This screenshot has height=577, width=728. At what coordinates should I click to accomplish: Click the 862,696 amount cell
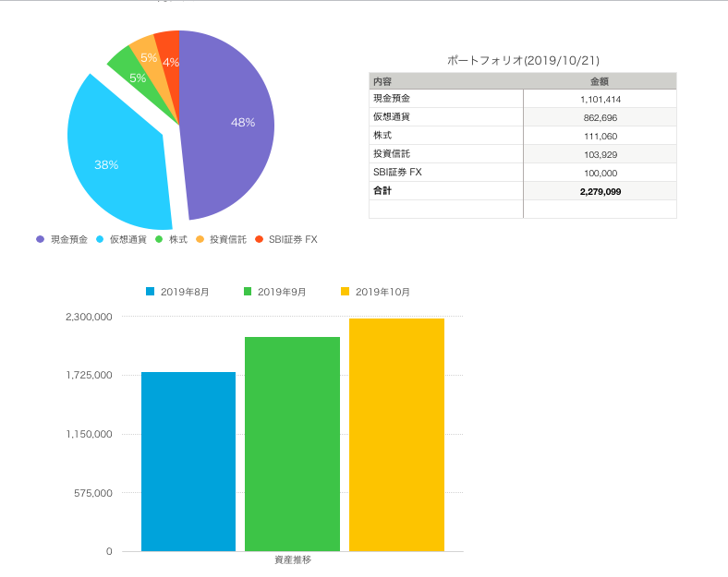click(x=600, y=117)
